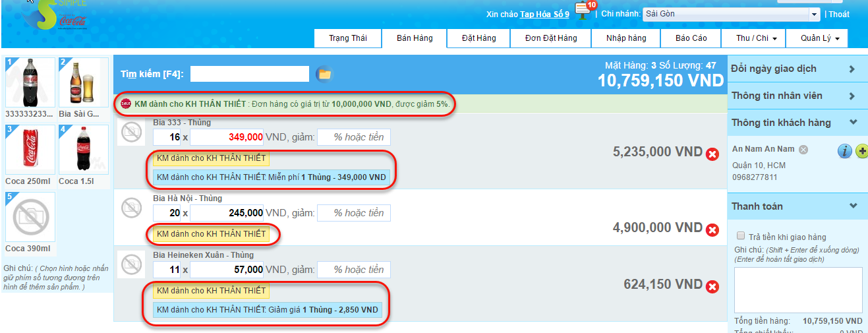Select the Coca 250ml product thumbnail
This screenshot has height=333, width=868.
pyautogui.click(x=30, y=150)
